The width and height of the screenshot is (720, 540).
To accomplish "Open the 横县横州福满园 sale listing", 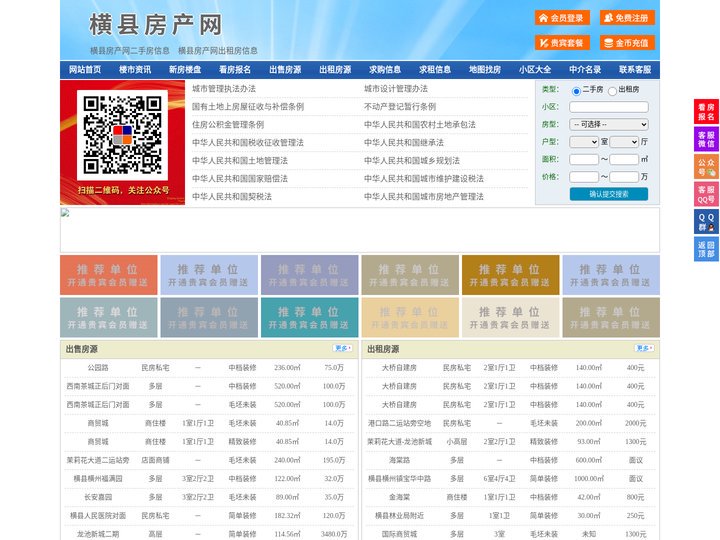I will coord(98,478).
